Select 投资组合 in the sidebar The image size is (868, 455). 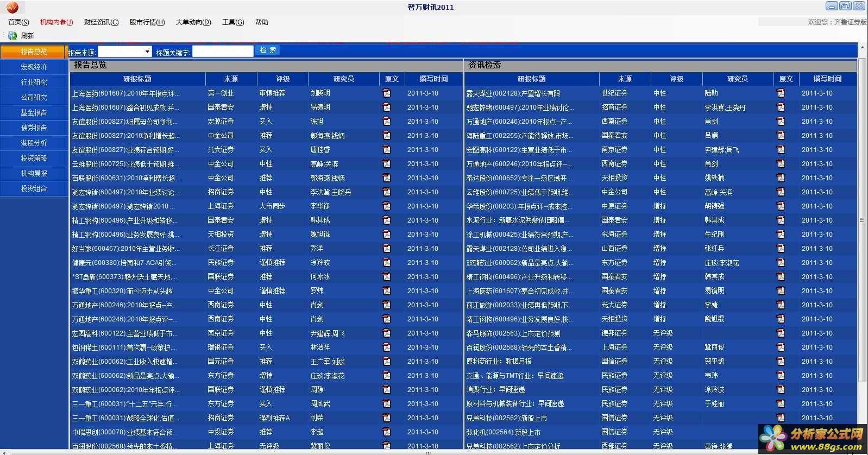[34, 188]
